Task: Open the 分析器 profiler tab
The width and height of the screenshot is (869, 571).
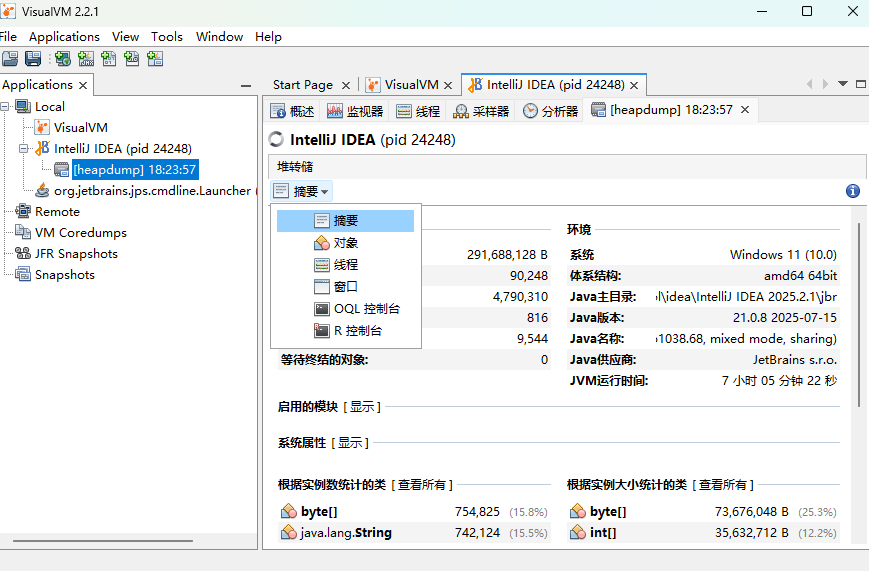Action: tap(550, 111)
